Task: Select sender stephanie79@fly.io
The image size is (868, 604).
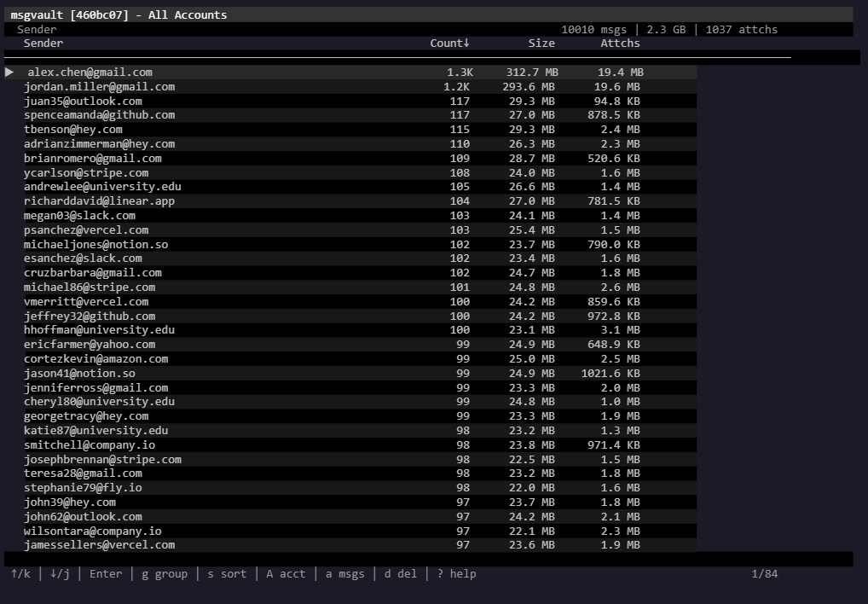Action: pyautogui.click(x=350, y=488)
